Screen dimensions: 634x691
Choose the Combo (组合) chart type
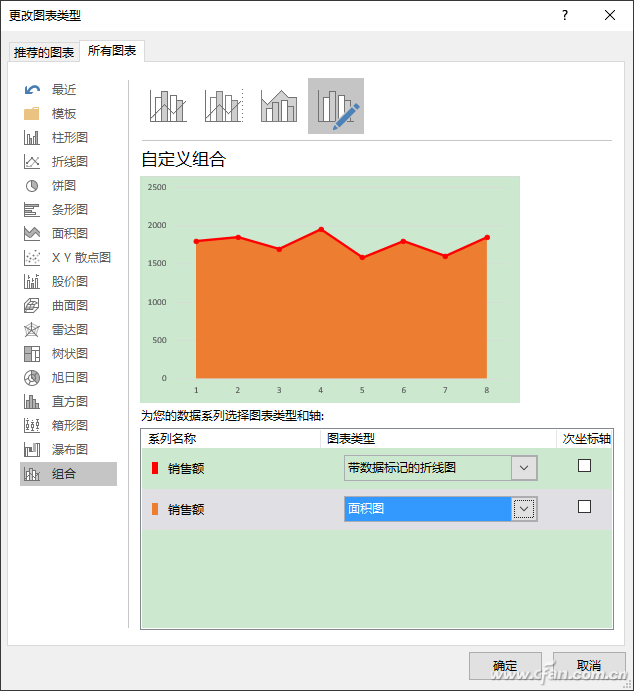[69, 474]
